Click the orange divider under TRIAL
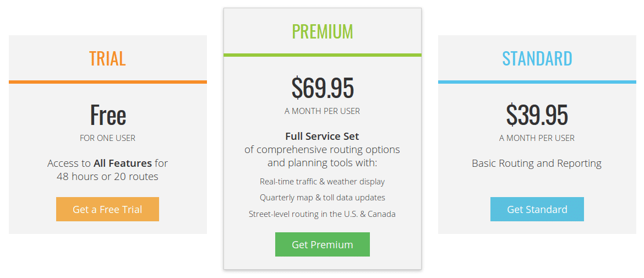 [107, 82]
